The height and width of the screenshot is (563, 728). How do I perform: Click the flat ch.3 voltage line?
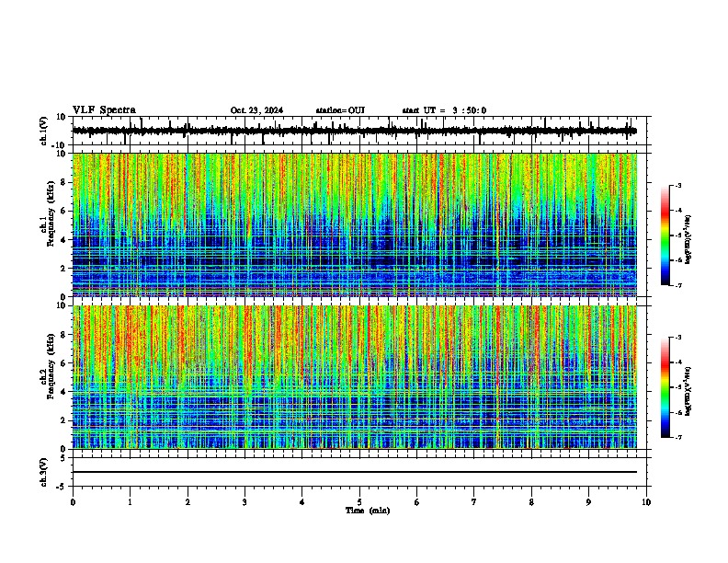tap(354, 472)
